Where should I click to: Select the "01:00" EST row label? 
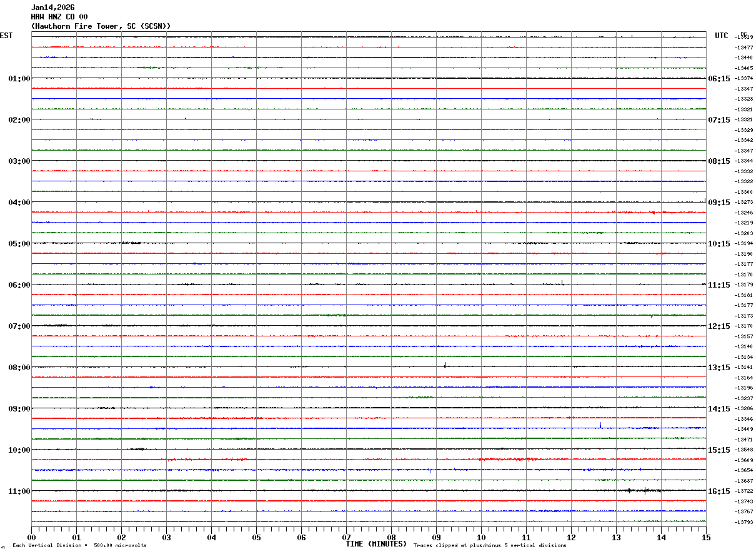tap(19, 79)
